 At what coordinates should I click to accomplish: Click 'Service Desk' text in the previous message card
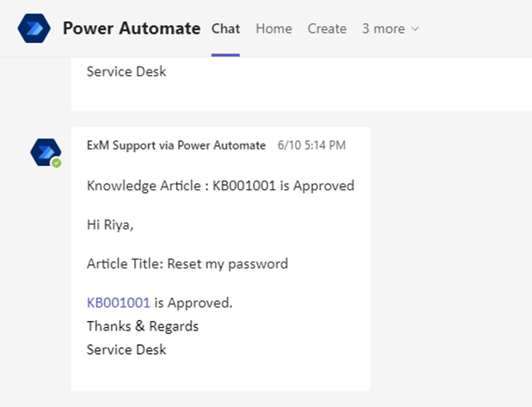pyautogui.click(x=126, y=71)
